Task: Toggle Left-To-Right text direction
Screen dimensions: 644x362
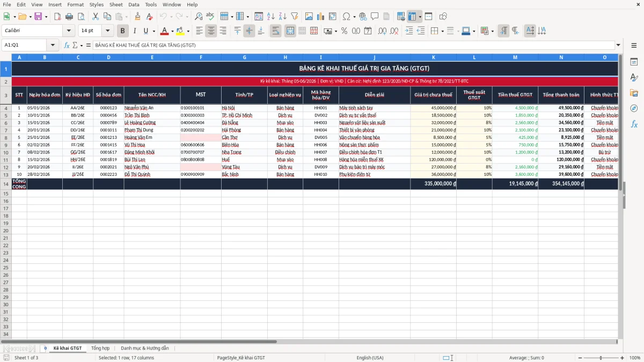Action: 503,31
